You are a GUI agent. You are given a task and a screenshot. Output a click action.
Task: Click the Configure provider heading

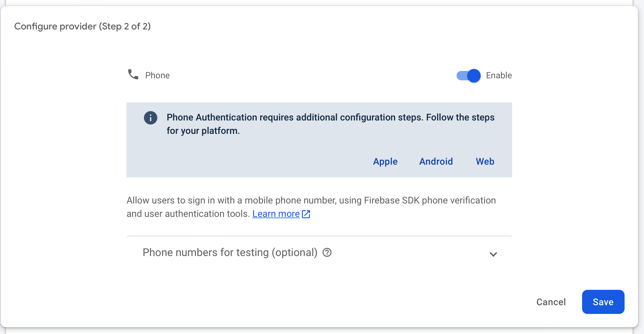tap(82, 26)
